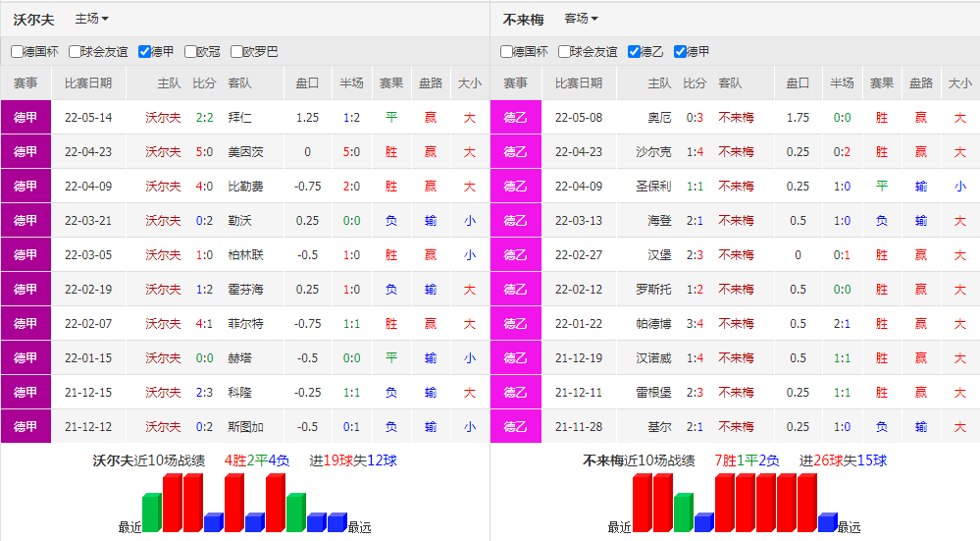This screenshot has height=541, width=980.
Task: Open 海登 team link
Action: [659, 221]
